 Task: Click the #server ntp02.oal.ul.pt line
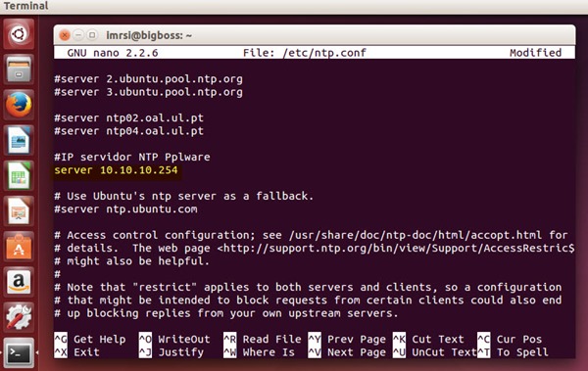[x=129, y=118]
